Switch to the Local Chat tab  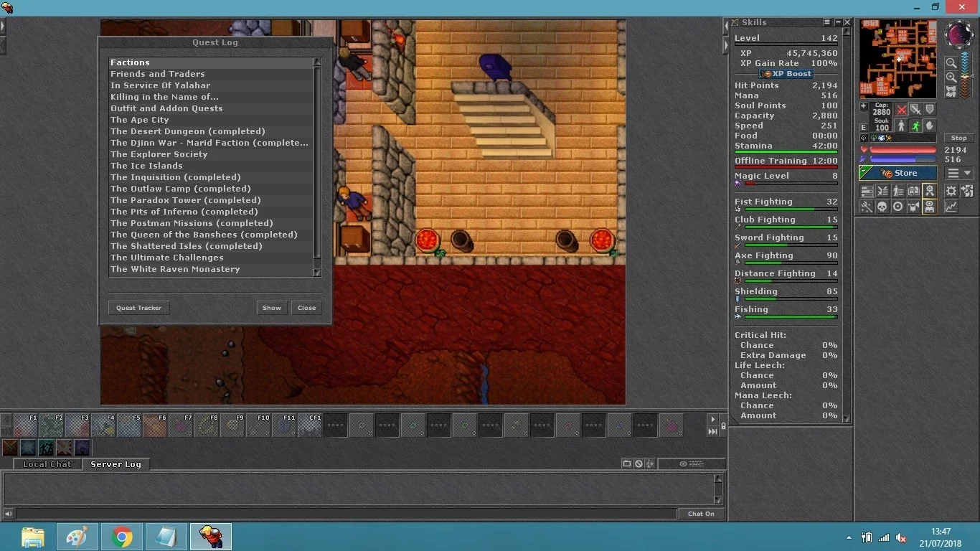click(x=47, y=464)
